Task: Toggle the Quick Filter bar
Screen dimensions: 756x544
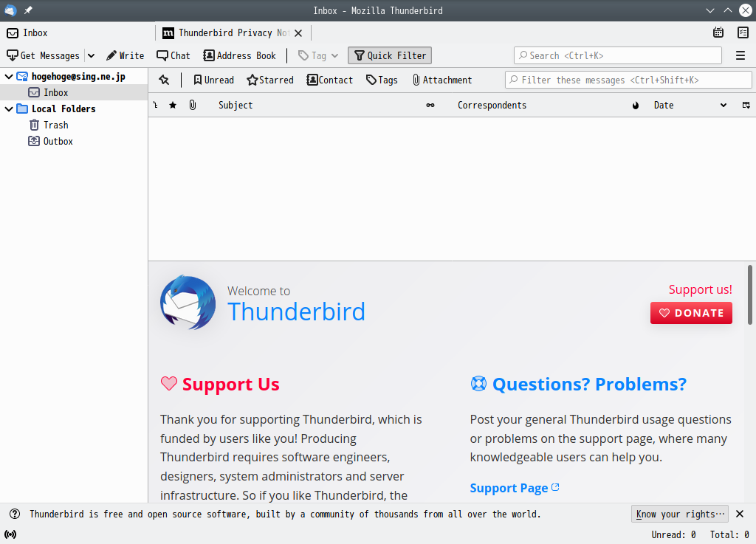Action: pyautogui.click(x=390, y=55)
